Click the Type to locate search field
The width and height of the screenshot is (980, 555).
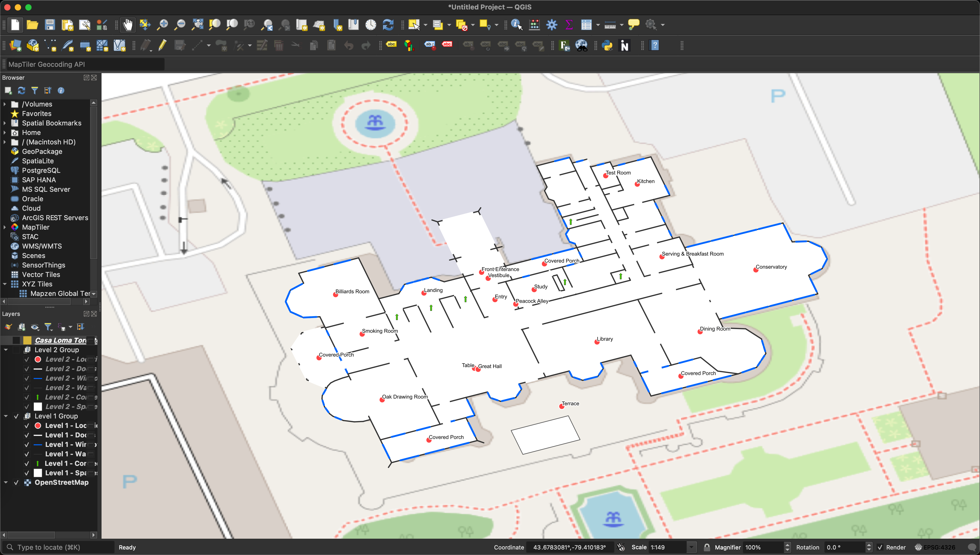point(57,547)
